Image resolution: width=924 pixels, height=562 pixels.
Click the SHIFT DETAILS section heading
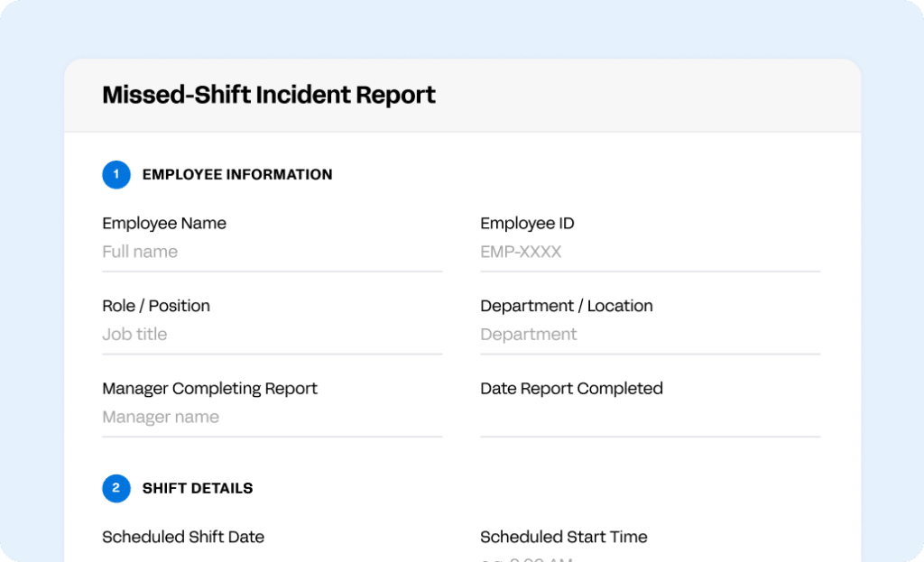(198, 488)
